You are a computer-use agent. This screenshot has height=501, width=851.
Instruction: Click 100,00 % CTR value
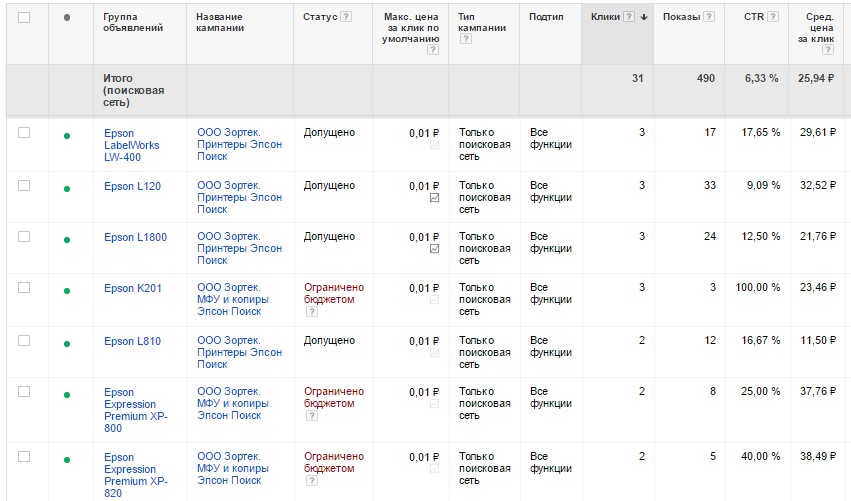(x=758, y=288)
